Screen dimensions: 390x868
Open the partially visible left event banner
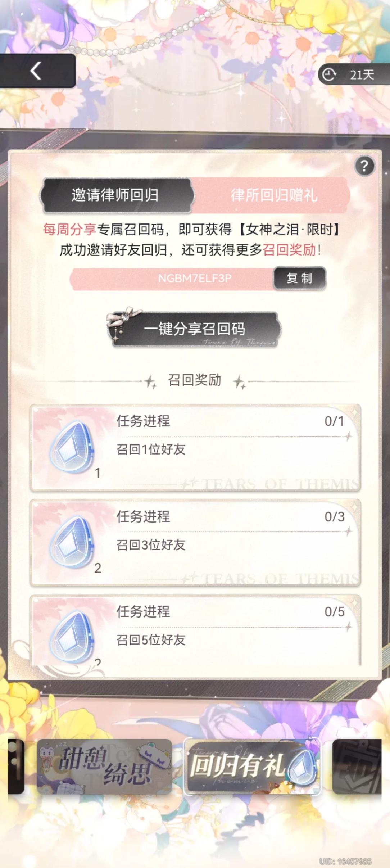point(16,767)
